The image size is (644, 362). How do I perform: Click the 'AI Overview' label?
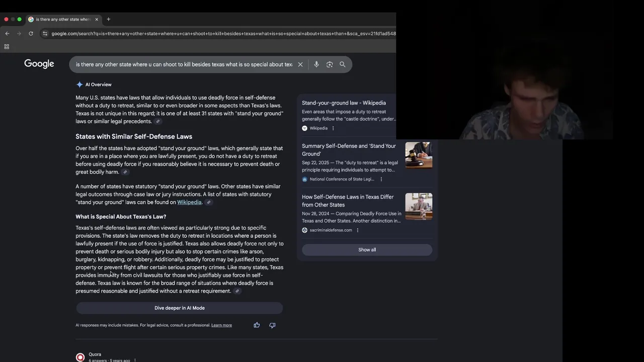point(98,84)
